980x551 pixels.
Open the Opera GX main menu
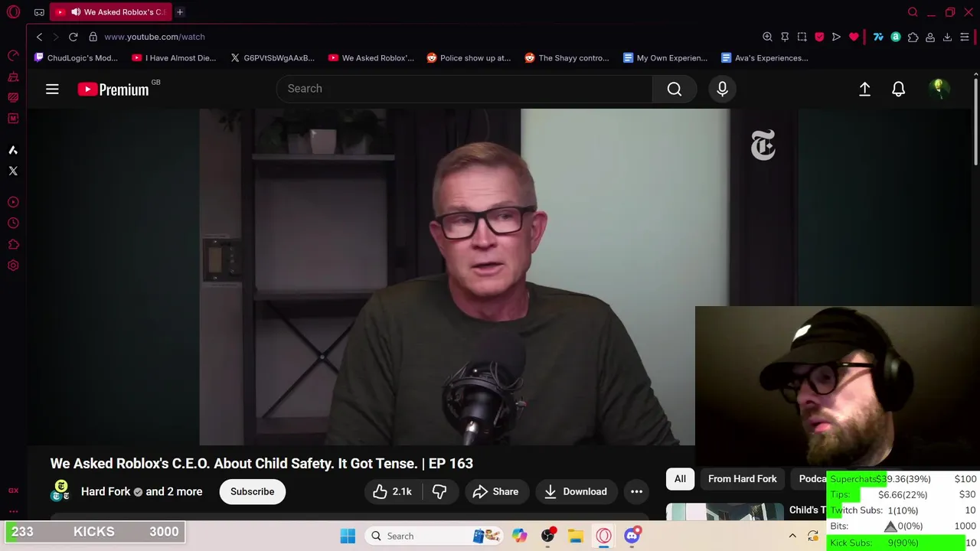point(13,12)
